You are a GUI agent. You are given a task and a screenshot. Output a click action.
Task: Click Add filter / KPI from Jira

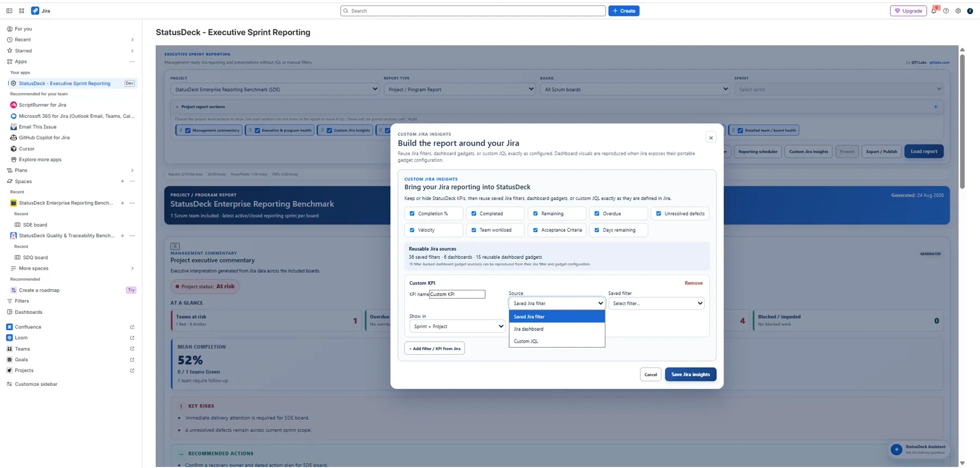click(x=434, y=349)
